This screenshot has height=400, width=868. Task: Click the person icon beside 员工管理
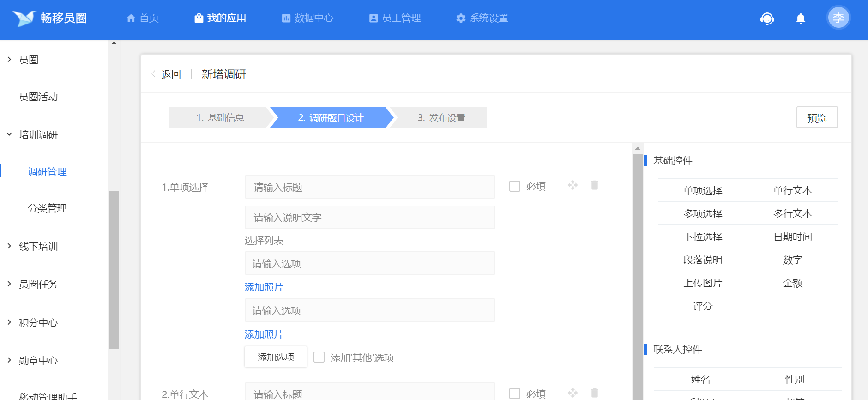coord(374,18)
